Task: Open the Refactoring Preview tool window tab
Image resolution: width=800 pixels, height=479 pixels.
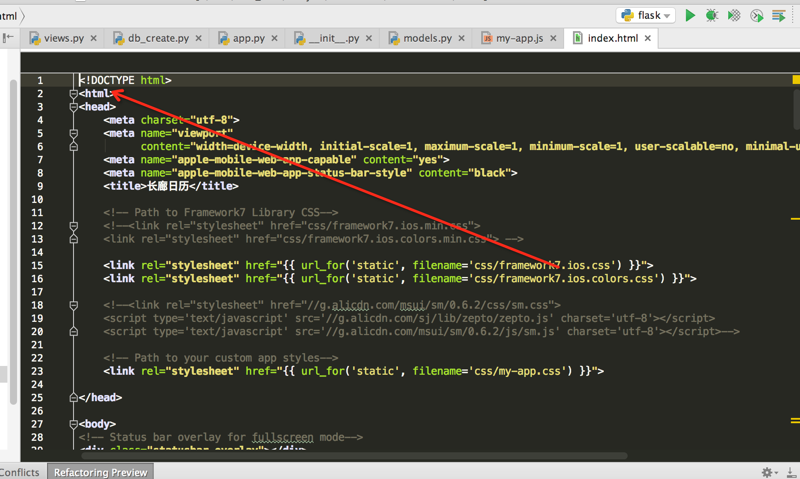Action: [101, 472]
